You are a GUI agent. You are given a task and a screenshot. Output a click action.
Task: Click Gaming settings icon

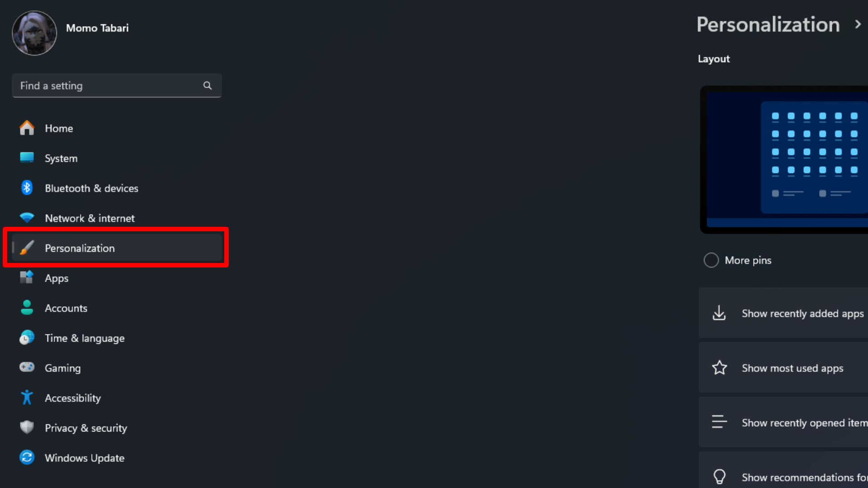27,368
